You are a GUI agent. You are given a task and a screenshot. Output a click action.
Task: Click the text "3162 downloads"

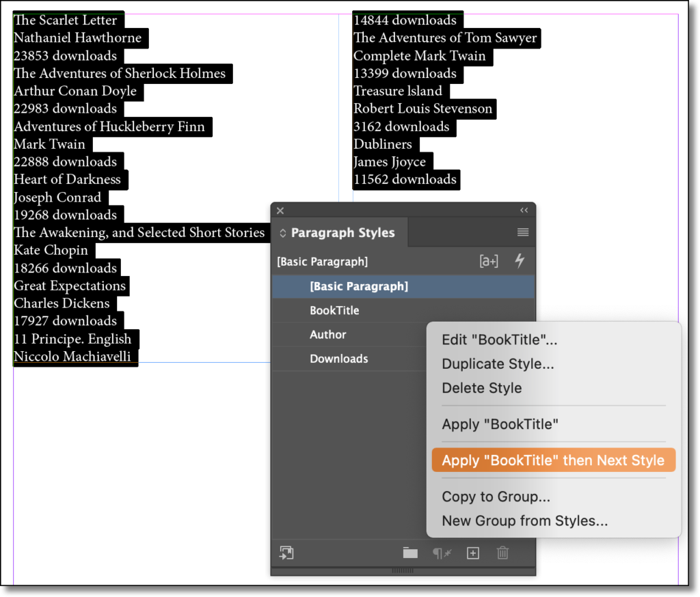click(x=401, y=127)
